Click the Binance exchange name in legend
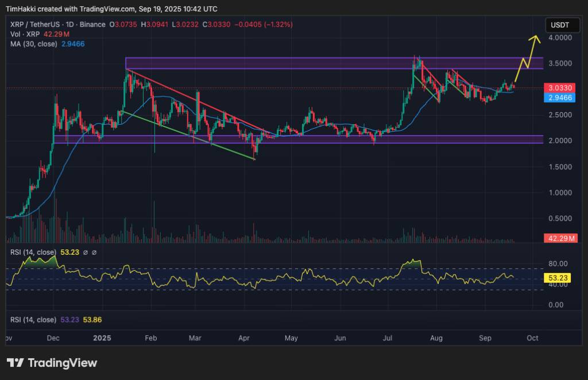The width and height of the screenshot is (588, 380). (x=92, y=25)
